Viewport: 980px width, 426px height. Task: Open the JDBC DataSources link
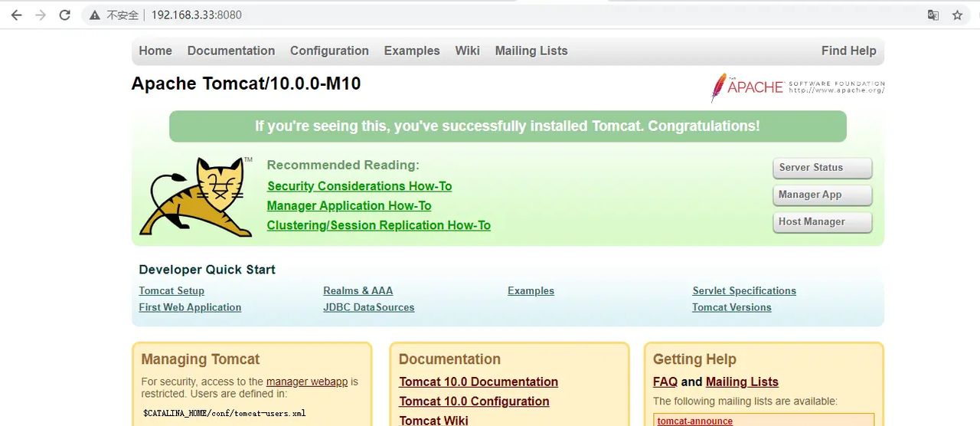point(369,307)
